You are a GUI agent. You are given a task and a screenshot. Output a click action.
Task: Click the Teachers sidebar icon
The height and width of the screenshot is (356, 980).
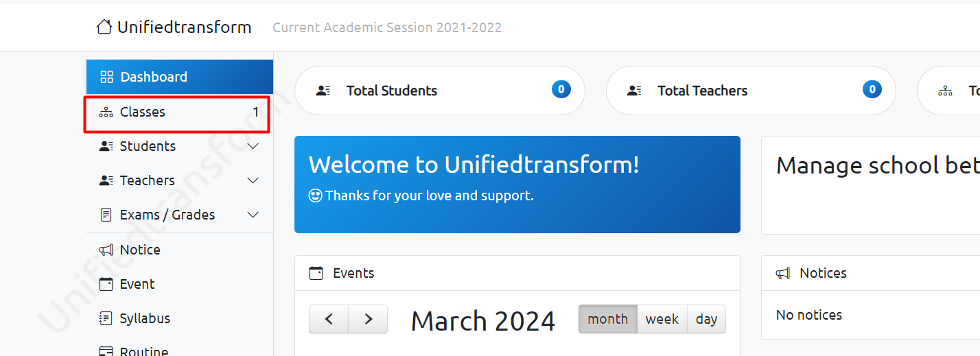click(106, 180)
